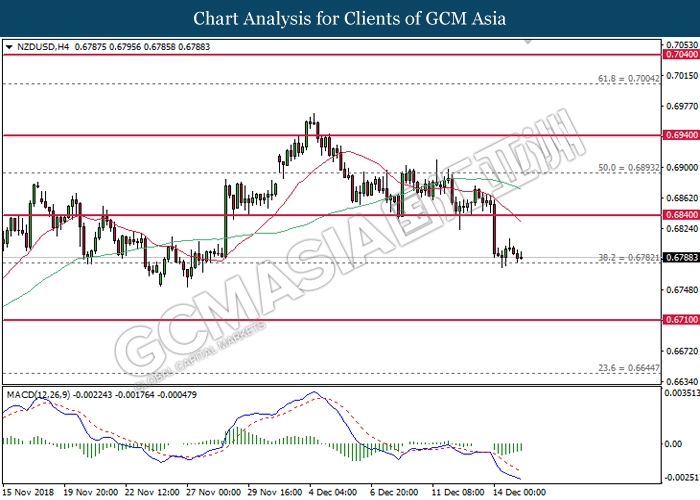
Task: Click the 0.00 level on MACD scale
Action: point(673,444)
